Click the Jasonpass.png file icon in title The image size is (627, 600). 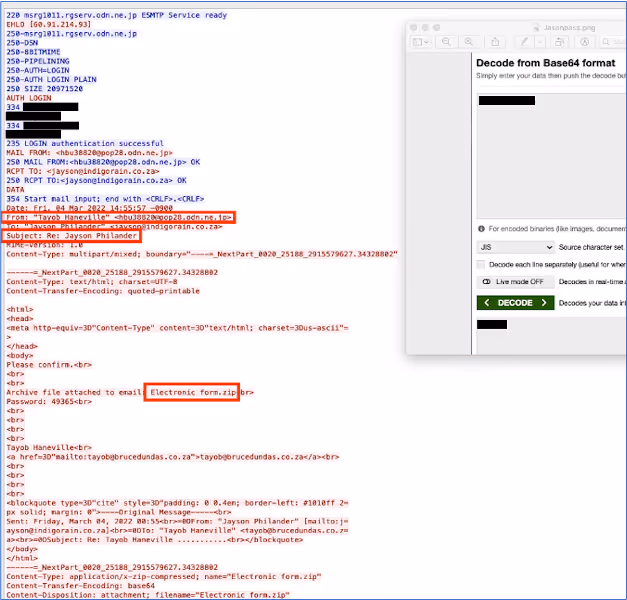click(x=536, y=28)
